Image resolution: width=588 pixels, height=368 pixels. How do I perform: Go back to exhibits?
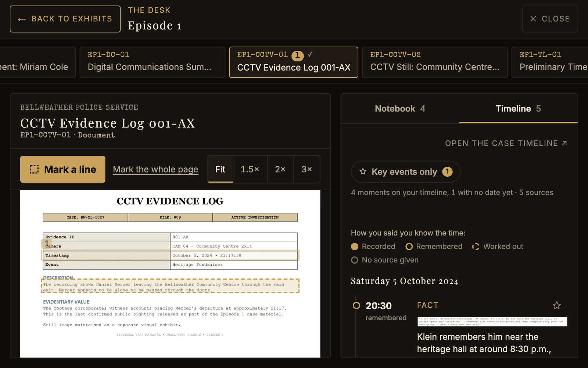[x=65, y=19]
